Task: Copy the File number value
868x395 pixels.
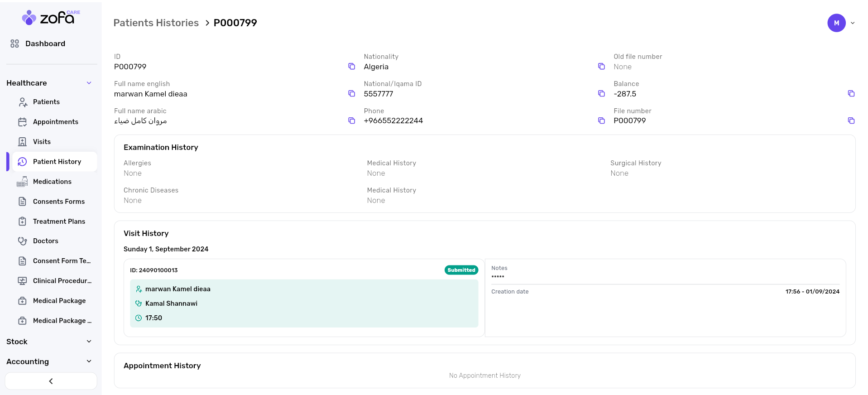Action: 851,120
